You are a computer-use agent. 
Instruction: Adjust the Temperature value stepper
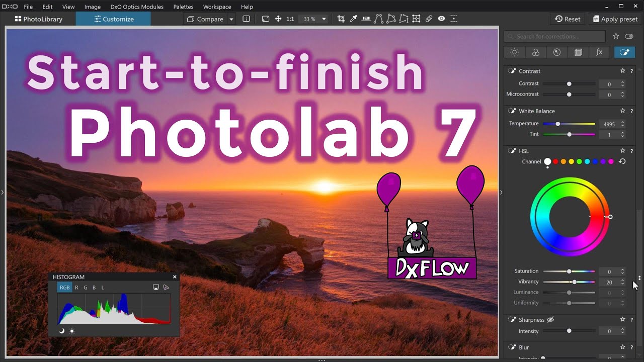pyautogui.click(x=623, y=124)
